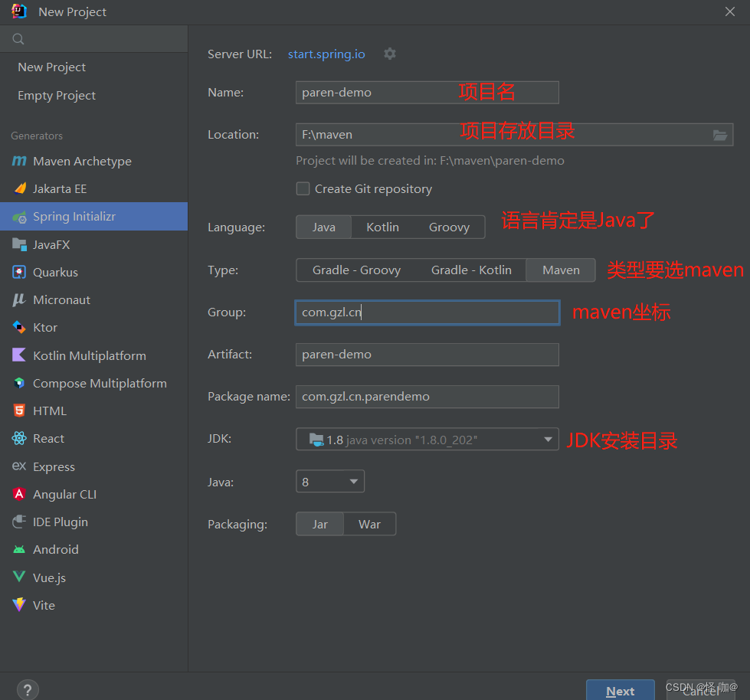Open the JDK dropdown arrow
Image resolution: width=750 pixels, height=700 pixels.
[549, 440]
